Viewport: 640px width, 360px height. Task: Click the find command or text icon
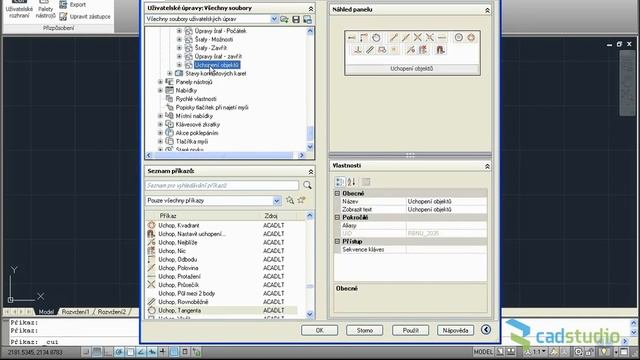coord(290,200)
